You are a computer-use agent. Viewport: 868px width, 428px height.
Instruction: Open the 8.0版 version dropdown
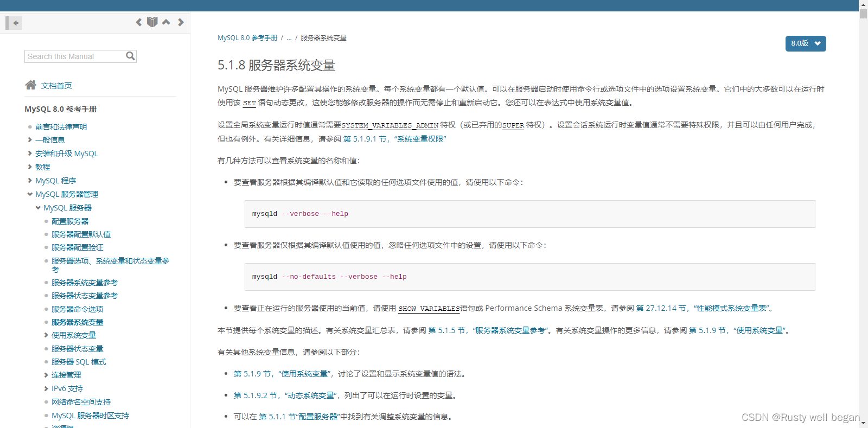806,43
